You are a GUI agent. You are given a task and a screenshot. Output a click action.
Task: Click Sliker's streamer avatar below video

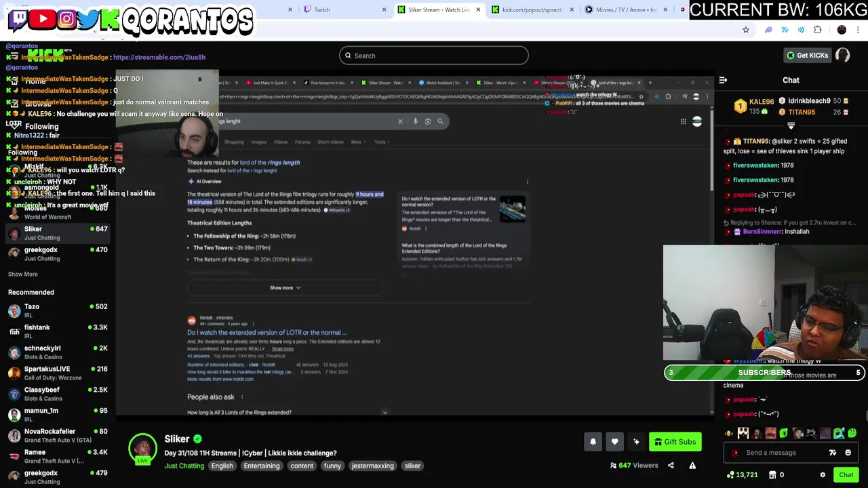click(142, 449)
